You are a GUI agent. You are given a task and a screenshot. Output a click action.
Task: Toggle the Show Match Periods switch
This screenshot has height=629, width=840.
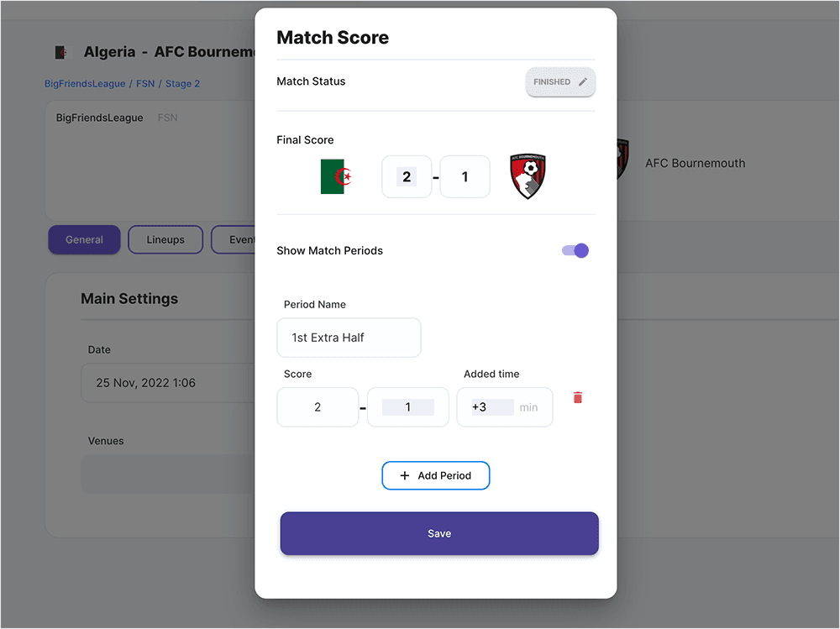(x=575, y=250)
